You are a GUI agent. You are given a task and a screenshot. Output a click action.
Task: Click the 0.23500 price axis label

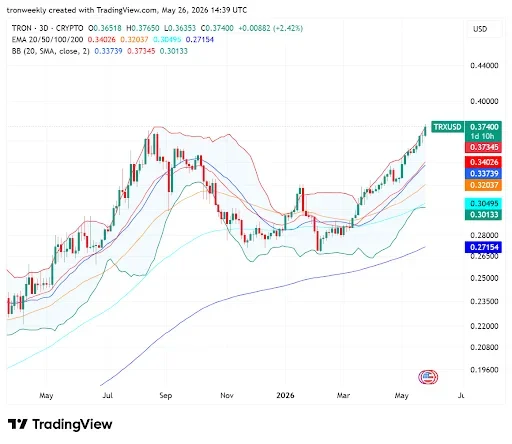click(484, 302)
